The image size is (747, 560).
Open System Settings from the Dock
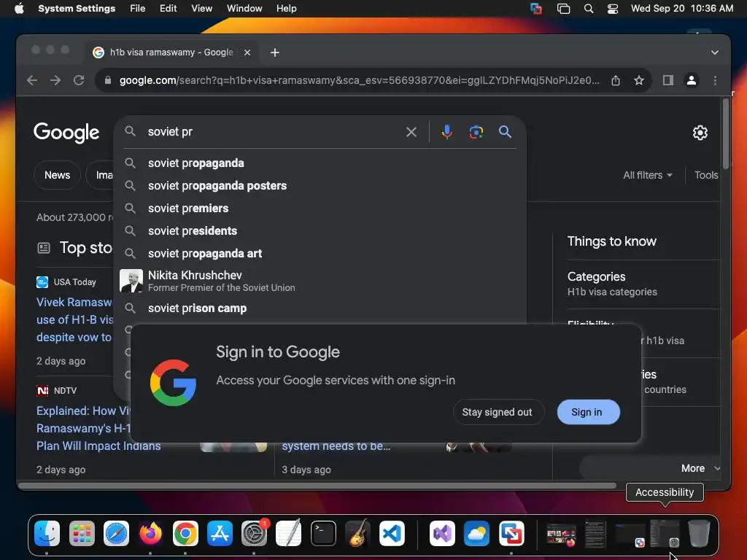coord(254,533)
